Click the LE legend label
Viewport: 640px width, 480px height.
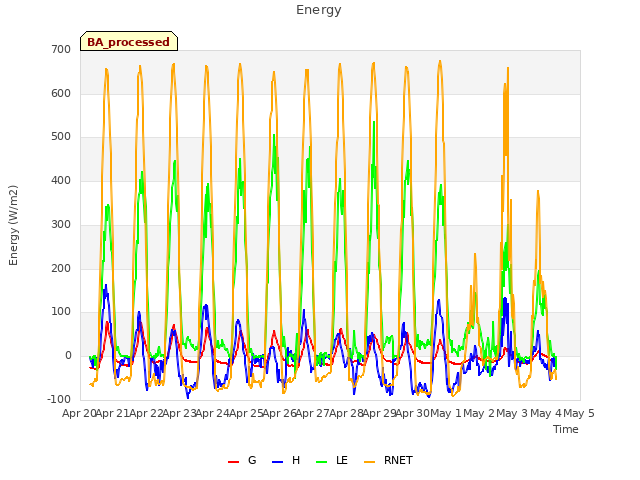[342, 460]
